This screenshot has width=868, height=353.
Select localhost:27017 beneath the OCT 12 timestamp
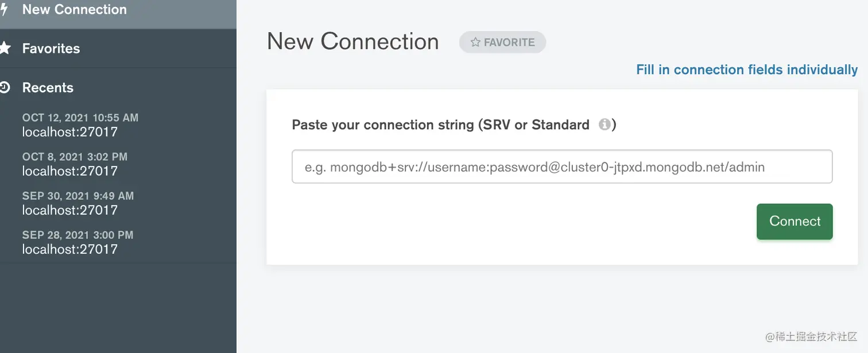tap(69, 132)
